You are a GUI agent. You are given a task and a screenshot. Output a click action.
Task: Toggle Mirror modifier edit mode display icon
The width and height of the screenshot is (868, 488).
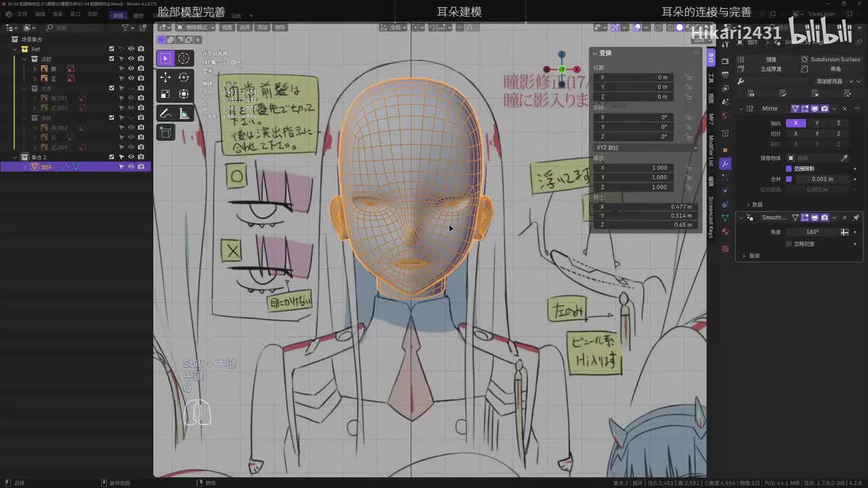pos(805,108)
